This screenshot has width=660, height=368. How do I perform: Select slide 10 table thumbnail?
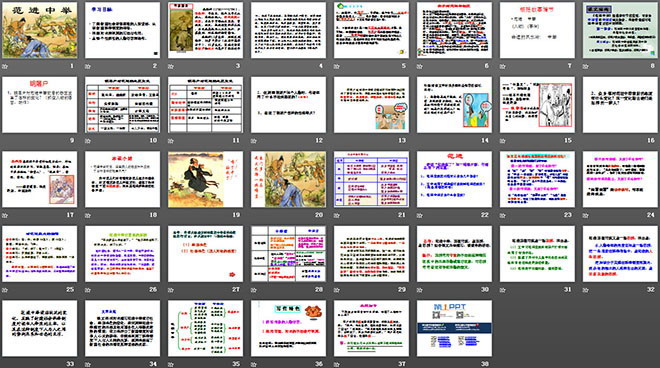[x=122, y=105]
